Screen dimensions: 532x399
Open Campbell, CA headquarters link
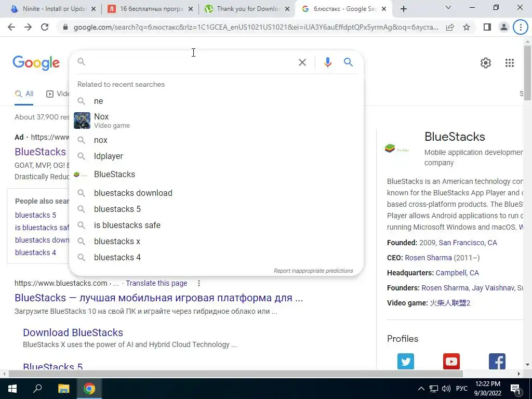pos(457,273)
